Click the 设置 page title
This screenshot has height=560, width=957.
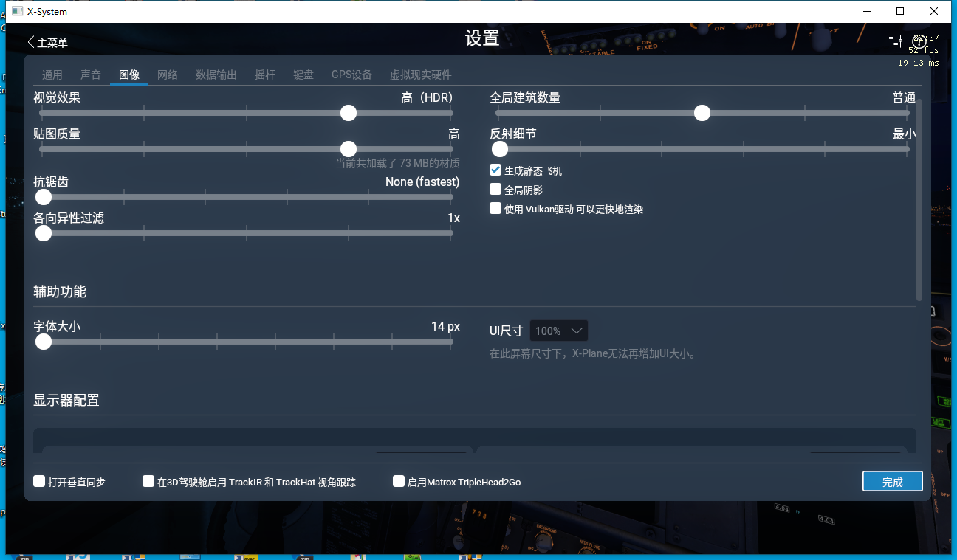482,38
